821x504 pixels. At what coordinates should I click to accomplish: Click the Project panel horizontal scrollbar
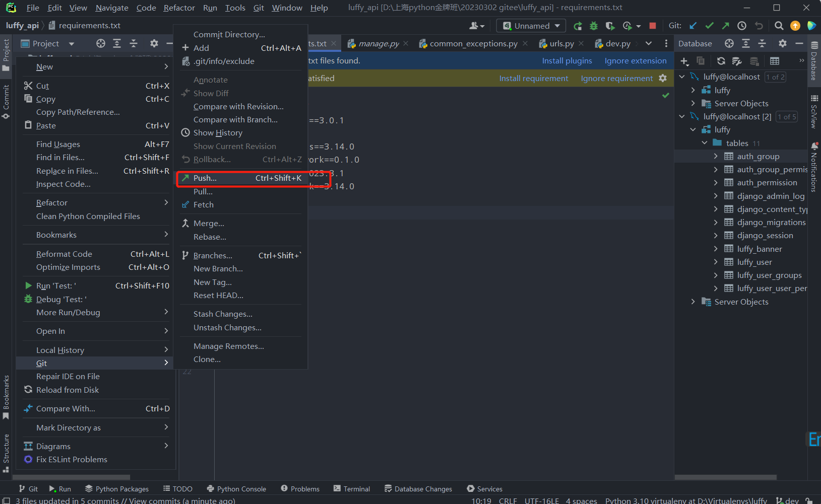[x=72, y=477]
